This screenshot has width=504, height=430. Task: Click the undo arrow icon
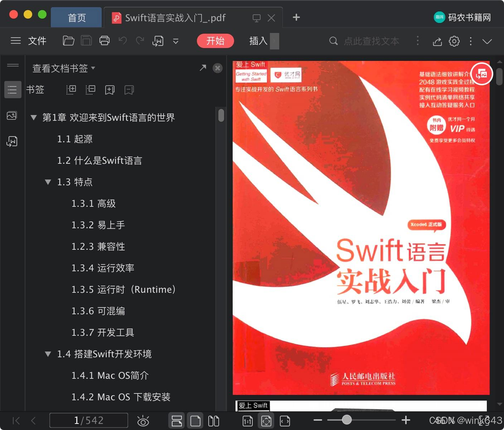click(123, 41)
